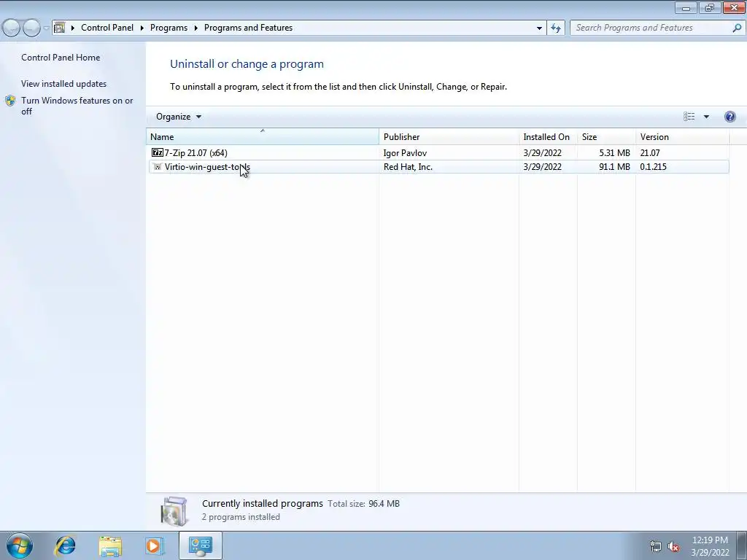Sort list by Installed On column
The height and width of the screenshot is (560, 747).
pyautogui.click(x=548, y=136)
